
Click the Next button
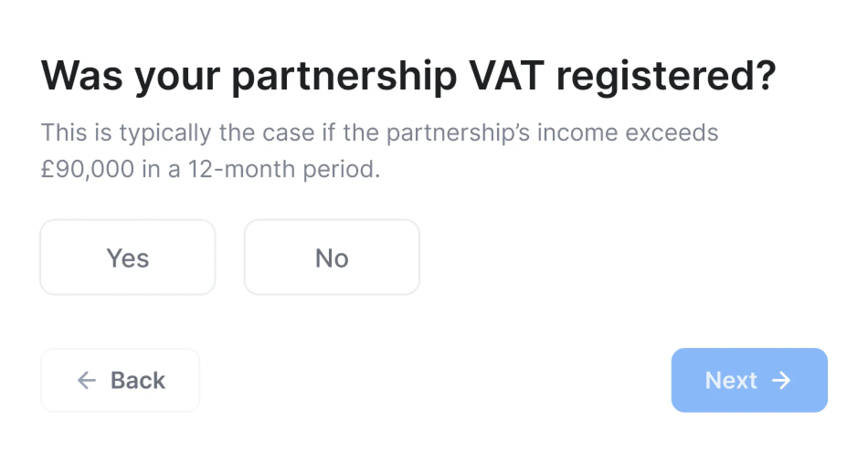749,380
